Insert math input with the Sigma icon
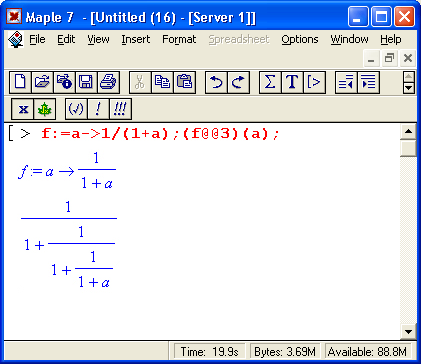421x364 pixels. (270, 82)
